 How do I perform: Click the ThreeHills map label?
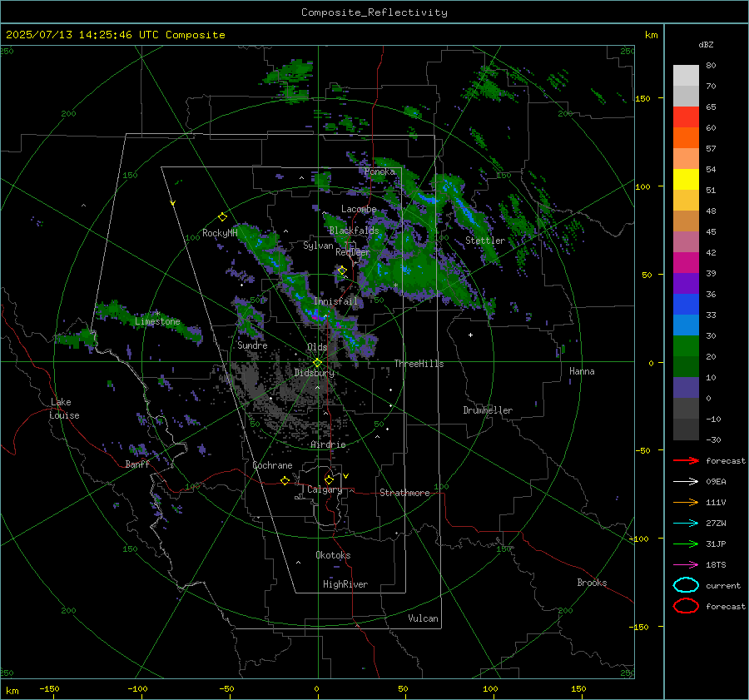(419, 364)
